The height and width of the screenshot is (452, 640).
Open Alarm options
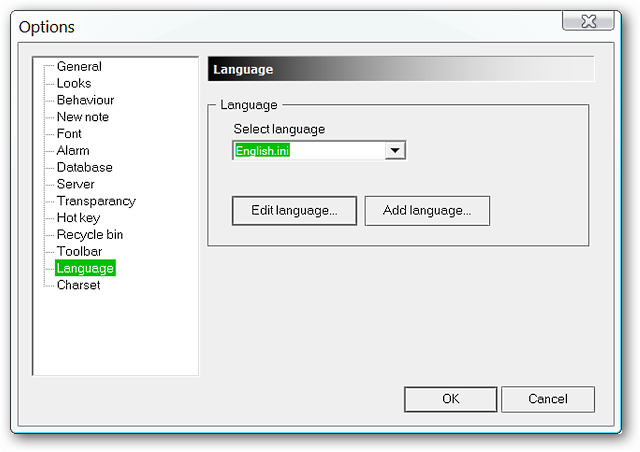(73, 150)
